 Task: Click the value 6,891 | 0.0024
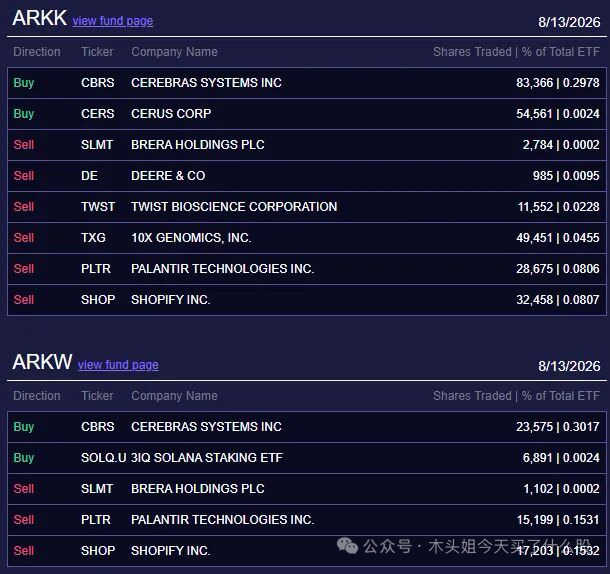[x=561, y=458]
